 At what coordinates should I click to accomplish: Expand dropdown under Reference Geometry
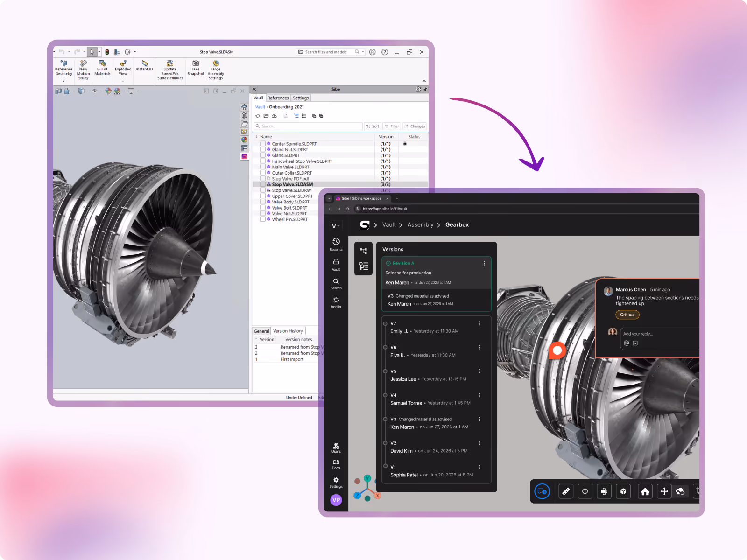coord(64,81)
